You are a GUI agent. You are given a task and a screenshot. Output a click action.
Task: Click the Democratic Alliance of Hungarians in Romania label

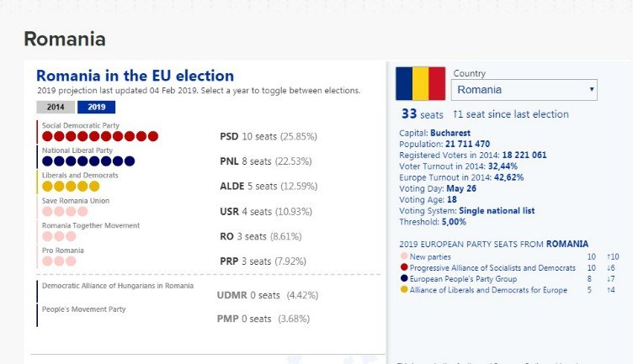(x=117, y=286)
